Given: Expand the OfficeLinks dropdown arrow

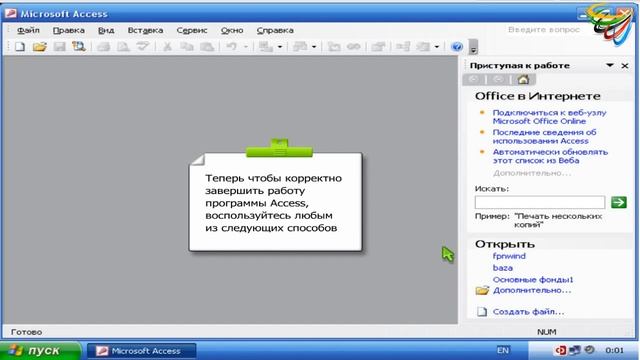Looking at the screenshot, I should [280, 47].
